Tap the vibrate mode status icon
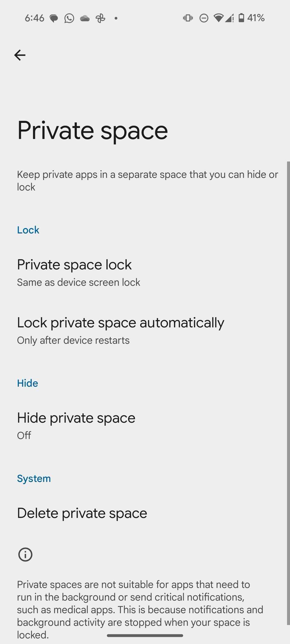 pyautogui.click(x=188, y=18)
